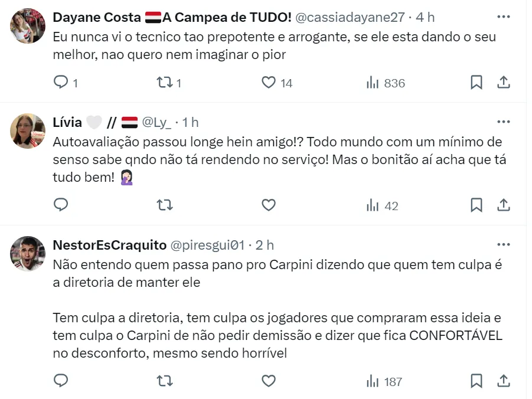Click Dayane Costa's profile picture
Viewport: 532px width, 399px height.
point(28,26)
